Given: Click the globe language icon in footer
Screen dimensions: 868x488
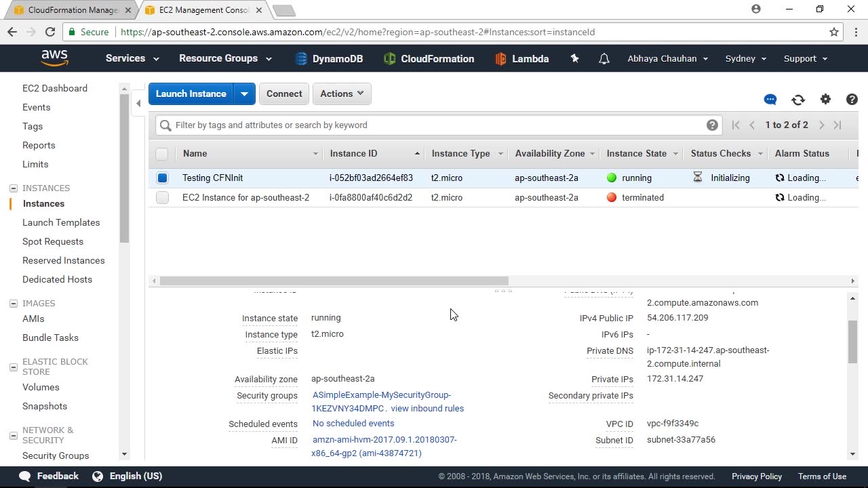Looking at the screenshot, I should point(98,476).
